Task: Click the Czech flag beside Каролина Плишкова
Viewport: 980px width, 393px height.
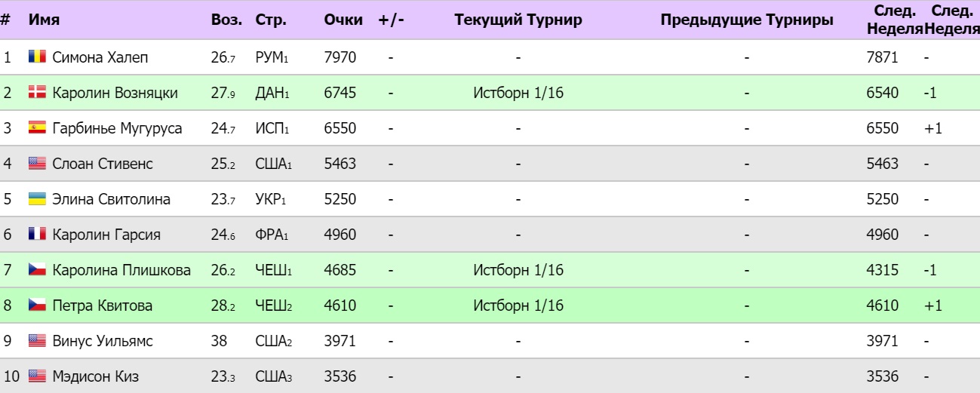Action: point(37,270)
